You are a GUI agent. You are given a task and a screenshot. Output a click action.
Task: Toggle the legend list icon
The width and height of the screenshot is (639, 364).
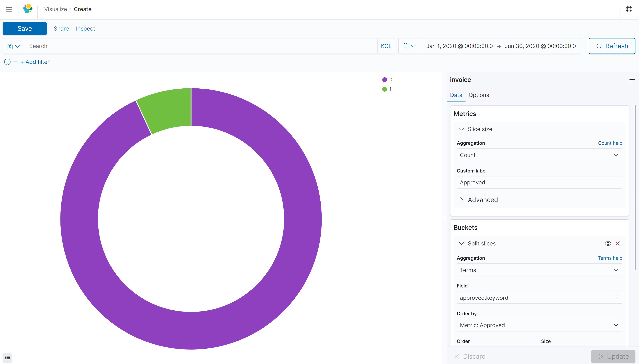coord(7,358)
